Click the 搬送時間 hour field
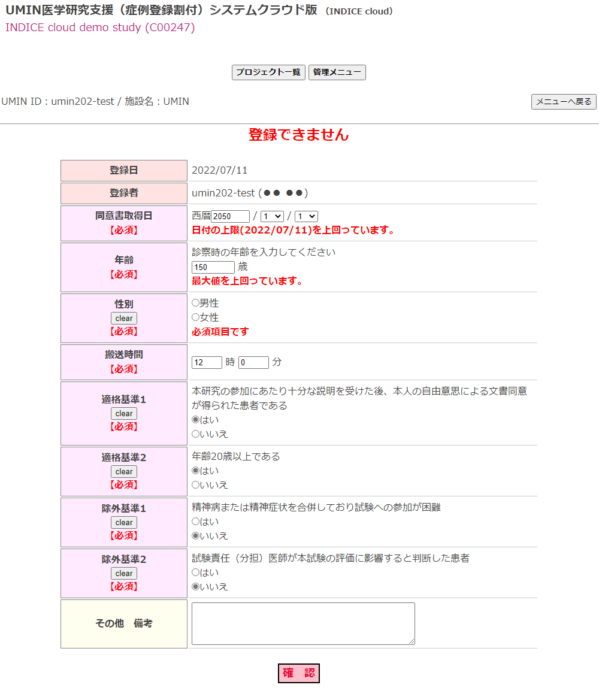Viewport: 599px width, 700px height. pyautogui.click(x=207, y=363)
